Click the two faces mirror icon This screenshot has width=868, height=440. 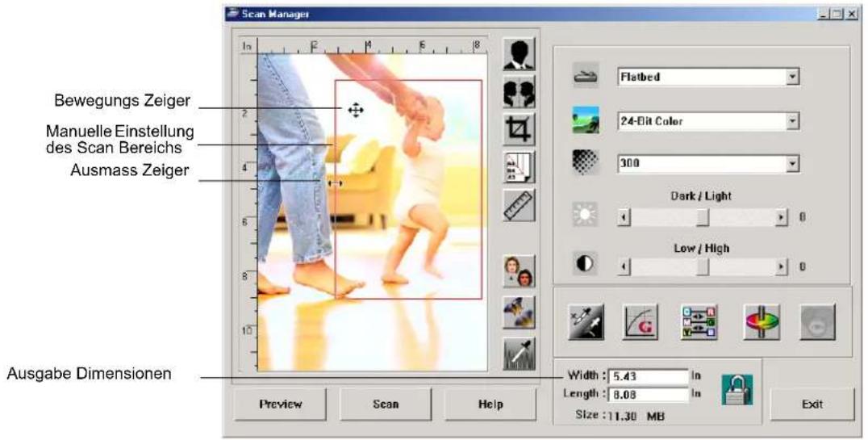pyautogui.click(x=519, y=271)
